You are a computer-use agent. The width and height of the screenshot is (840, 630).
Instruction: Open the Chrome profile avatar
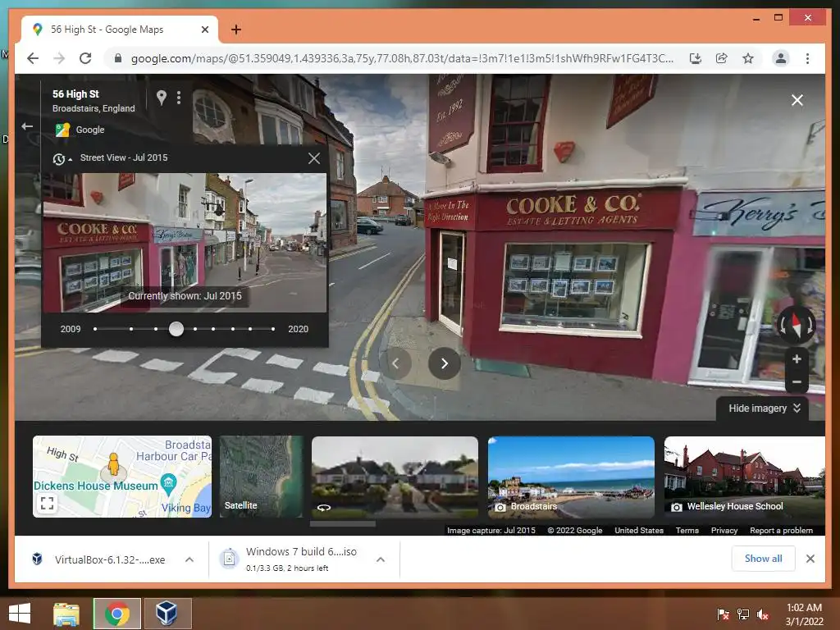[781, 58]
